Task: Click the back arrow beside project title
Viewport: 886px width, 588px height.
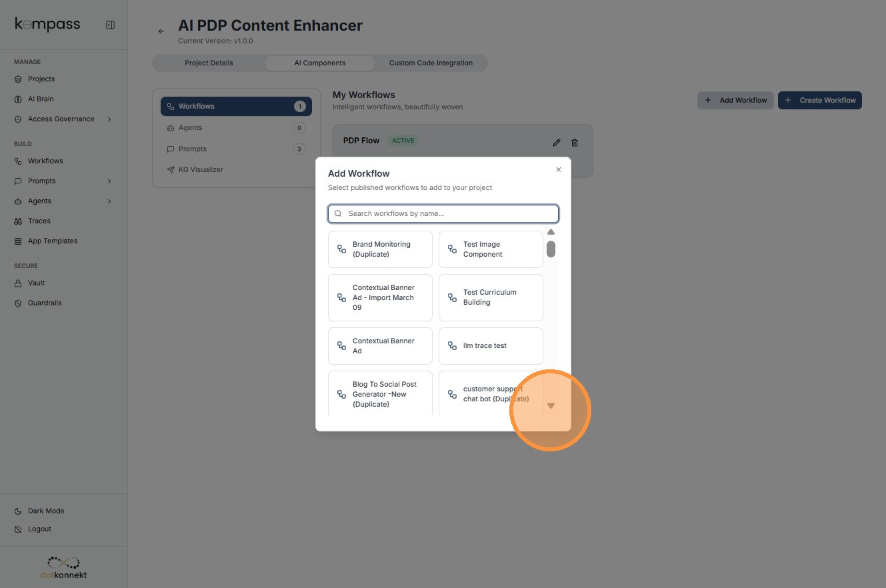Action: (x=161, y=31)
